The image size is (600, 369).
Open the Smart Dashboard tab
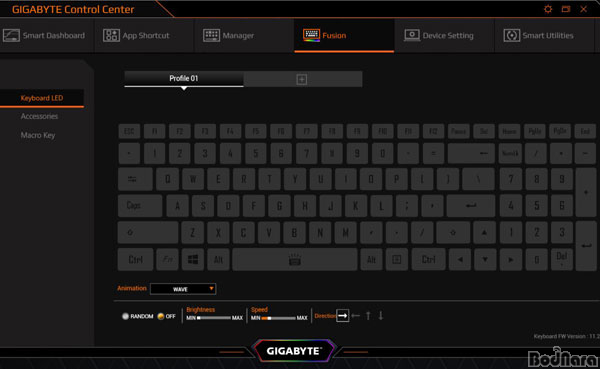44,36
